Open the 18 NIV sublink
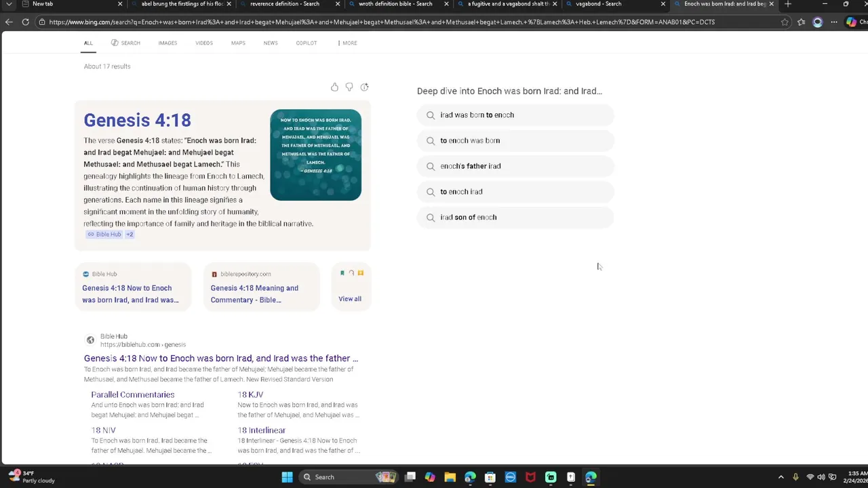This screenshot has height=488, width=868. pyautogui.click(x=104, y=430)
